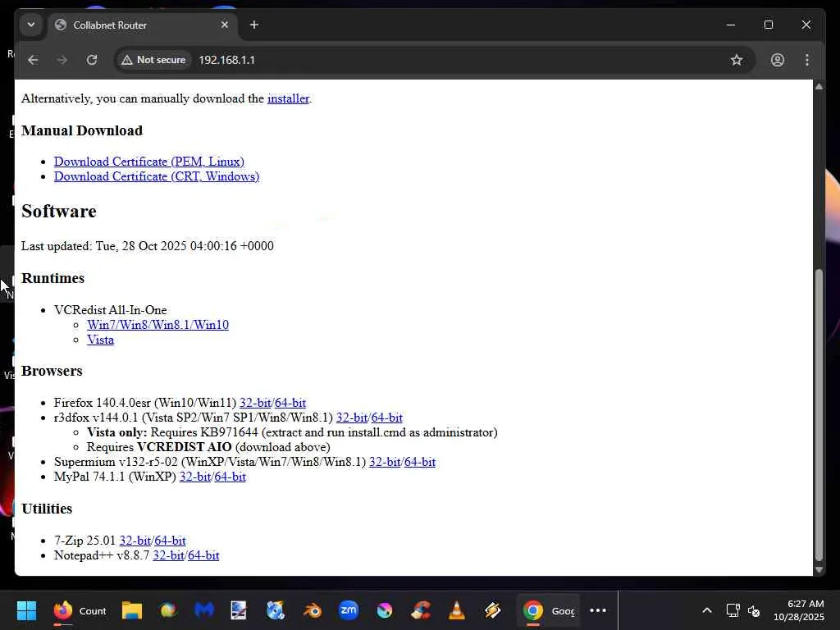
Task: Open the muted volume tray icon
Action: [x=754, y=610]
